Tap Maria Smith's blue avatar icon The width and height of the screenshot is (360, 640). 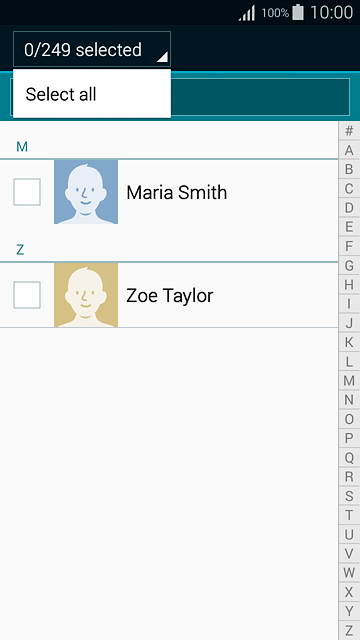(x=86, y=192)
